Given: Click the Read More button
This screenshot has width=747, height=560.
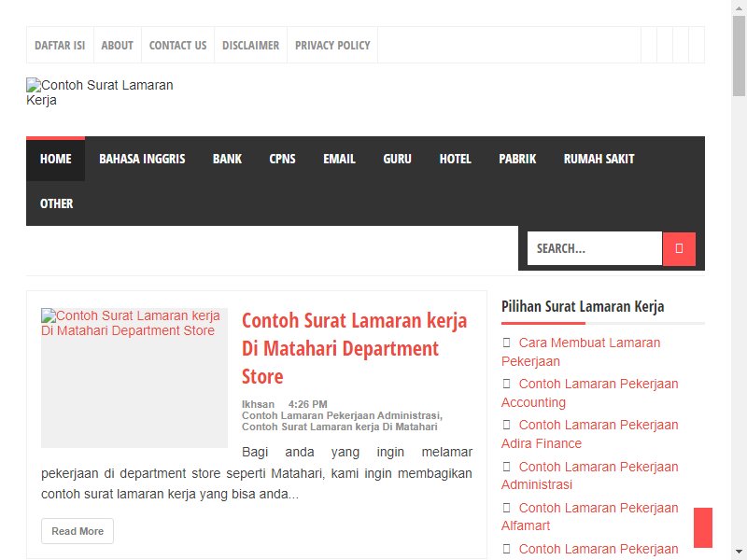Looking at the screenshot, I should pyautogui.click(x=78, y=531).
